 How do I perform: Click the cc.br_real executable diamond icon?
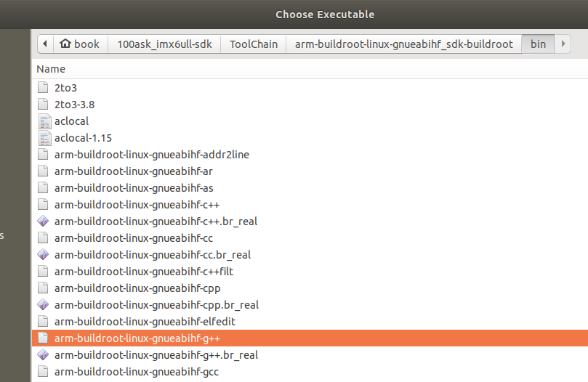click(x=43, y=254)
